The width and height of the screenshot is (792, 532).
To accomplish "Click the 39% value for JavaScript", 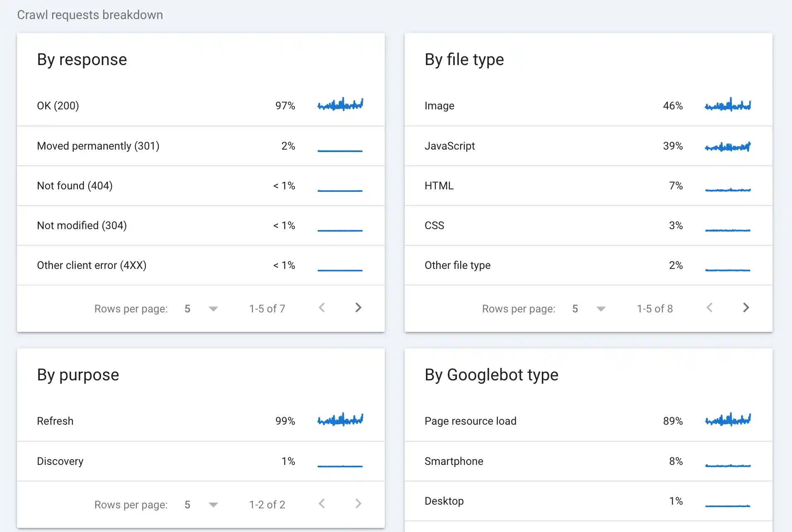I will point(673,146).
